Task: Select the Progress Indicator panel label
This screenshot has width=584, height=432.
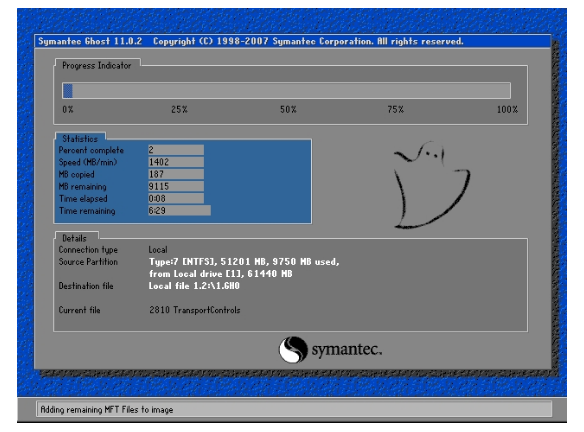Action: tap(97, 66)
